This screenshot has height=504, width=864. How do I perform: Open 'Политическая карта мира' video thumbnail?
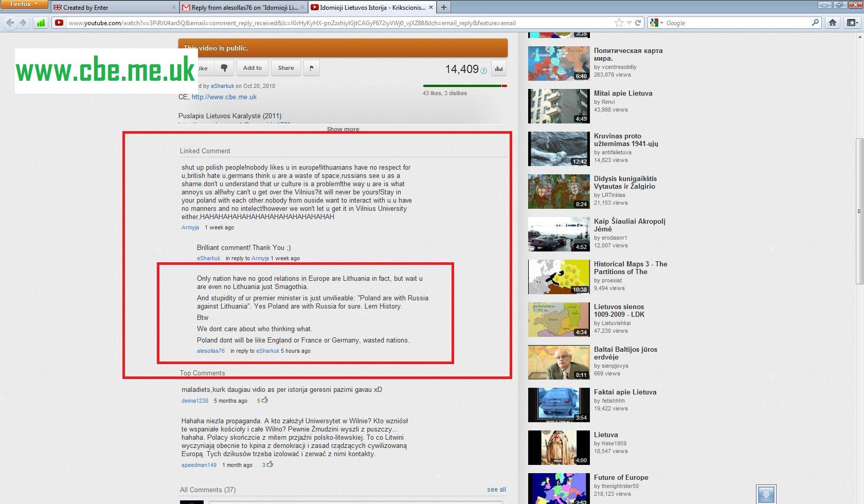(559, 63)
